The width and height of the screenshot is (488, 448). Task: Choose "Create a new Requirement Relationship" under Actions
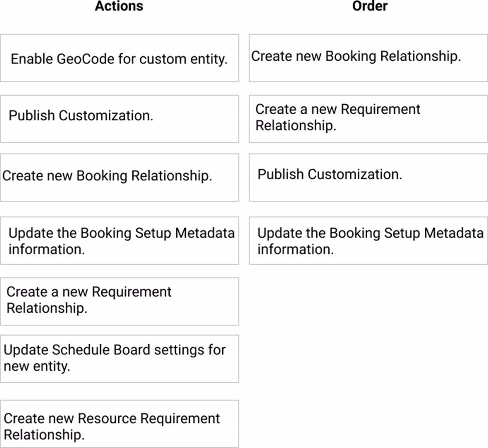point(119,300)
